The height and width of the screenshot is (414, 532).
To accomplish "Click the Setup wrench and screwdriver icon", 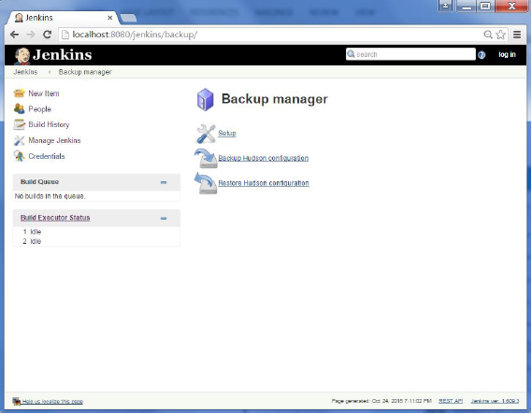I will (206, 134).
